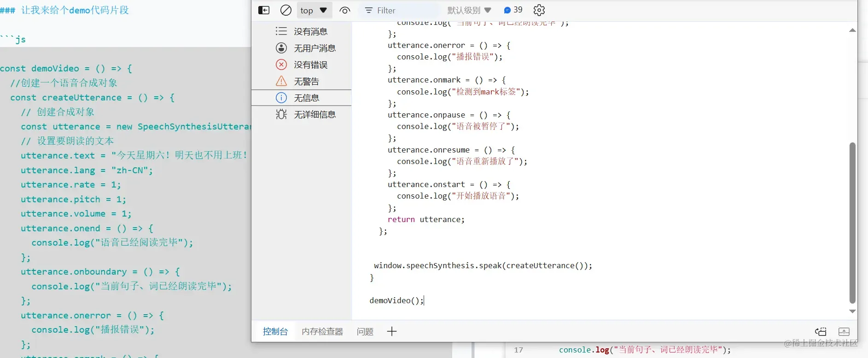Click the utterance.rate = 1 editor line

(x=71, y=185)
